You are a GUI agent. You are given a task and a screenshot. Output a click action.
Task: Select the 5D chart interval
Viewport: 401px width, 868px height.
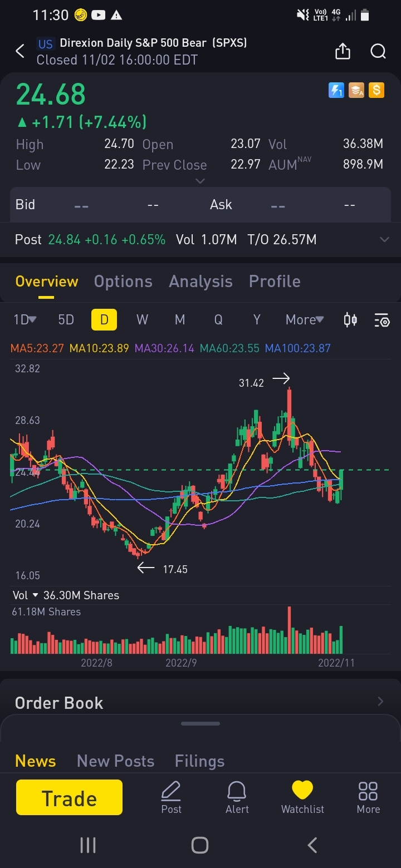(66, 319)
